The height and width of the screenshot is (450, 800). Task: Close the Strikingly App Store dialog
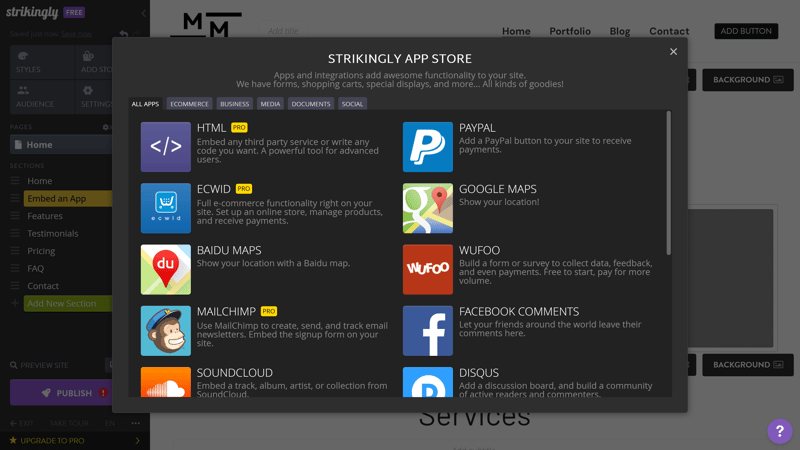click(x=673, y=52)
